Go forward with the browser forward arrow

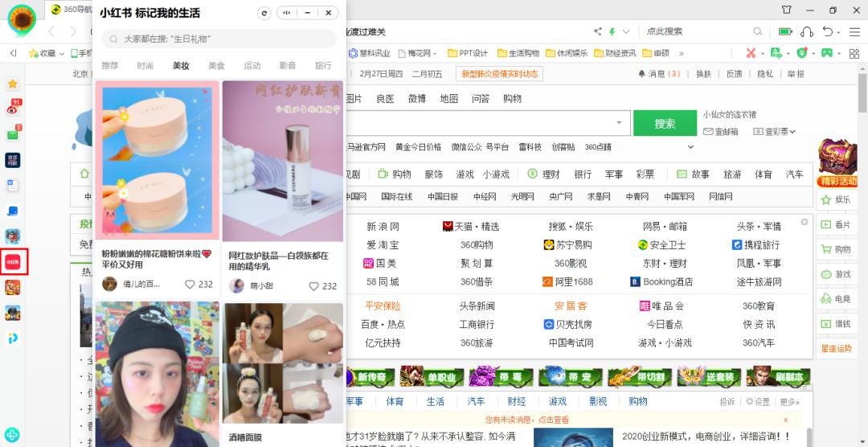74,31
